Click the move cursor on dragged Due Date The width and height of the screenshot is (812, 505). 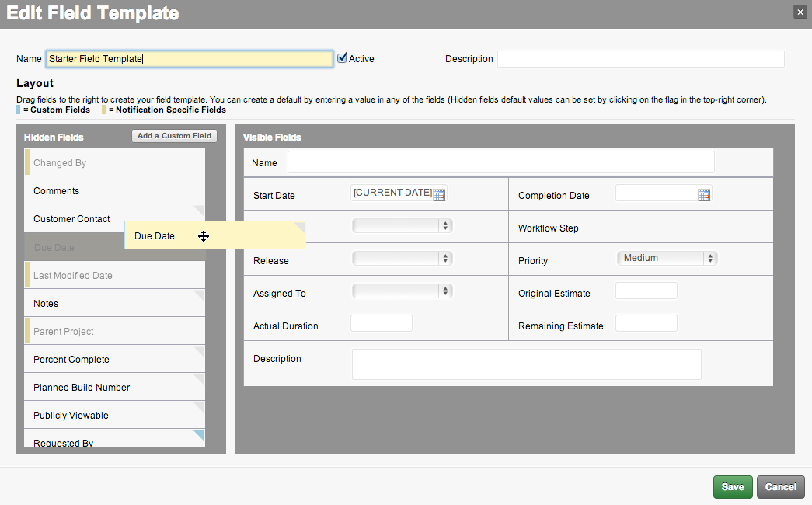[204, 236]
